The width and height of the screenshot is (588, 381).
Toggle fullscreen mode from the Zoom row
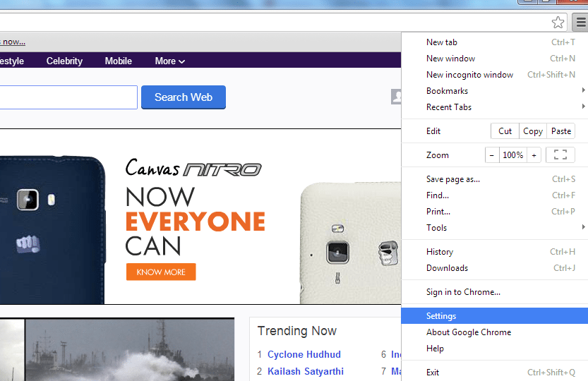(x=560, y=155)
